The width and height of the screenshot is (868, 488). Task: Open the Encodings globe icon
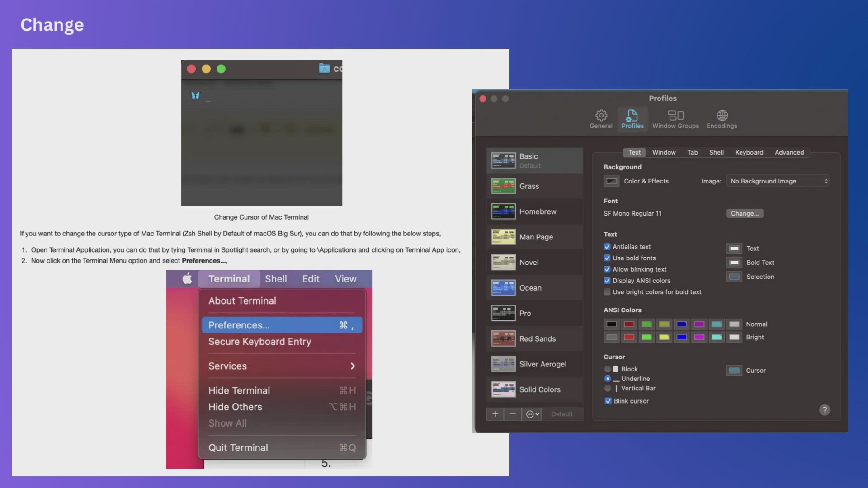click(x=722, y=116)
